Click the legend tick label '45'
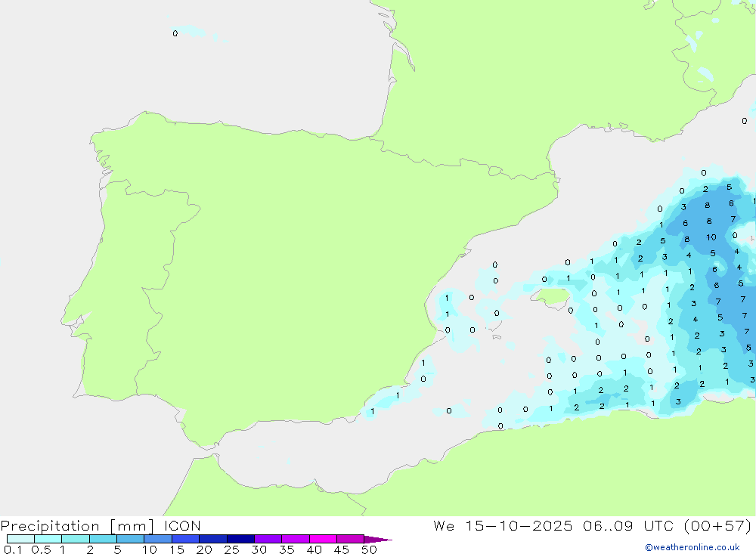The width and height of the screenshot is (756, 554). tap(342, 549)
